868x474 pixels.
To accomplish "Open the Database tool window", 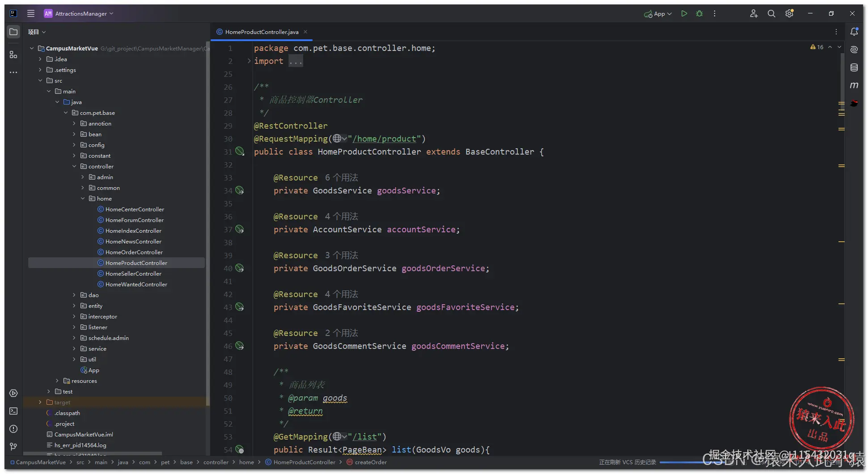I will coord(854,67).
